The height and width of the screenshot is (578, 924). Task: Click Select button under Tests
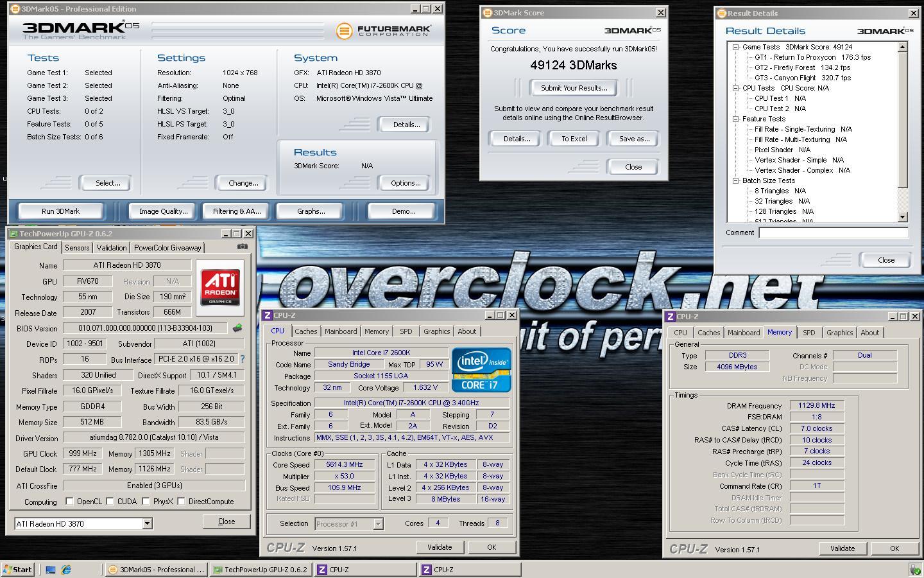coord(107,183)
